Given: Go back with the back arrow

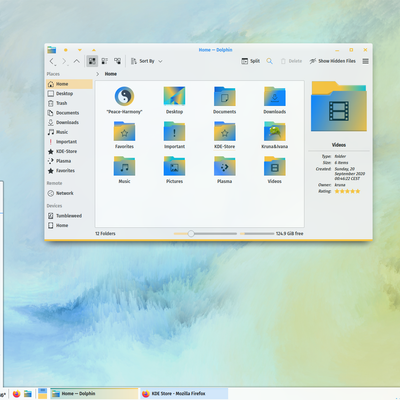Looking at the screenshot, I should [x=52, y=61].
